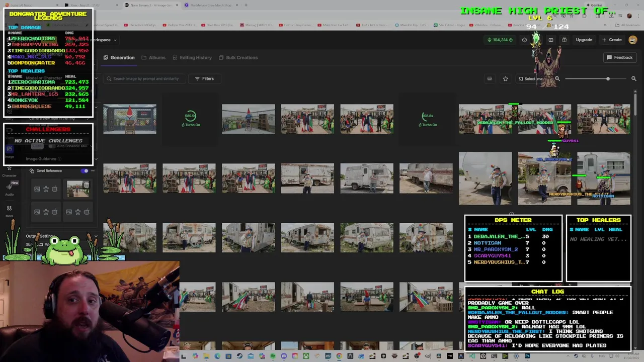This screenshot has width=644, height=362.
Task: Click style icon in first reference slot
Action: [x=54, y=189]
